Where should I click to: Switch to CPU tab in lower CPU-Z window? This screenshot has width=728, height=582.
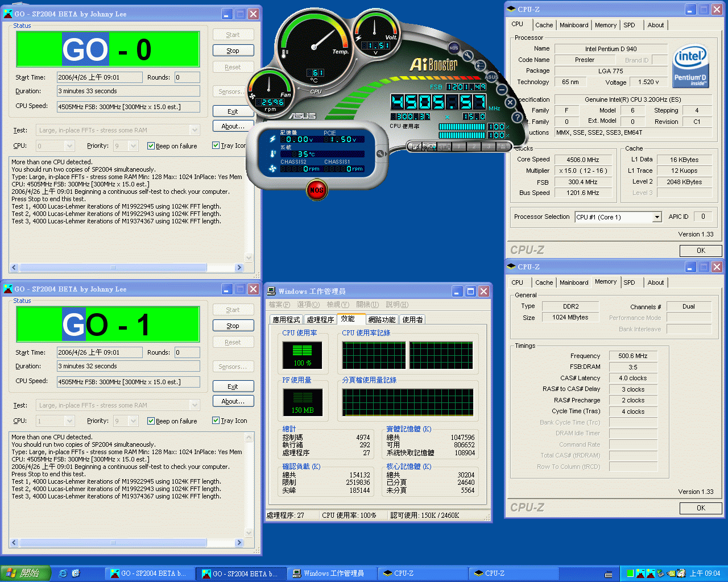518,282
